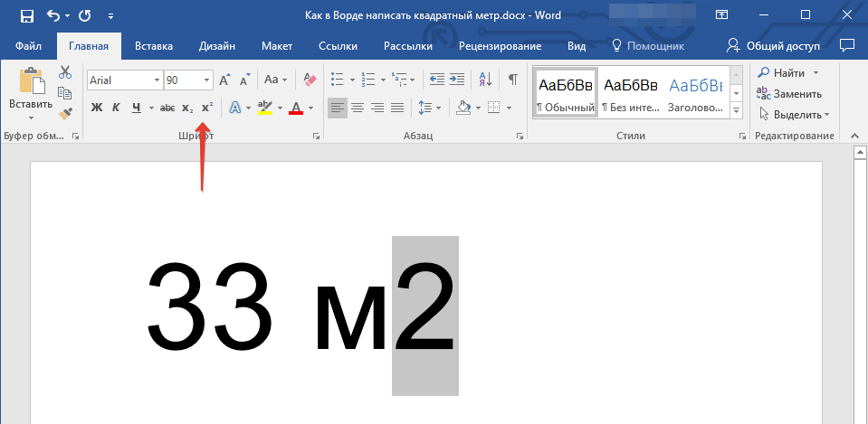Click the Cut scissors icon

point(65,73)
